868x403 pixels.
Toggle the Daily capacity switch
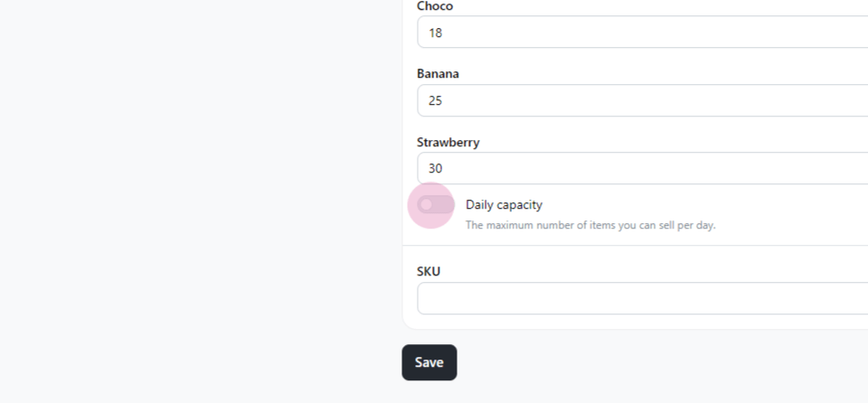tap(436, 205)
